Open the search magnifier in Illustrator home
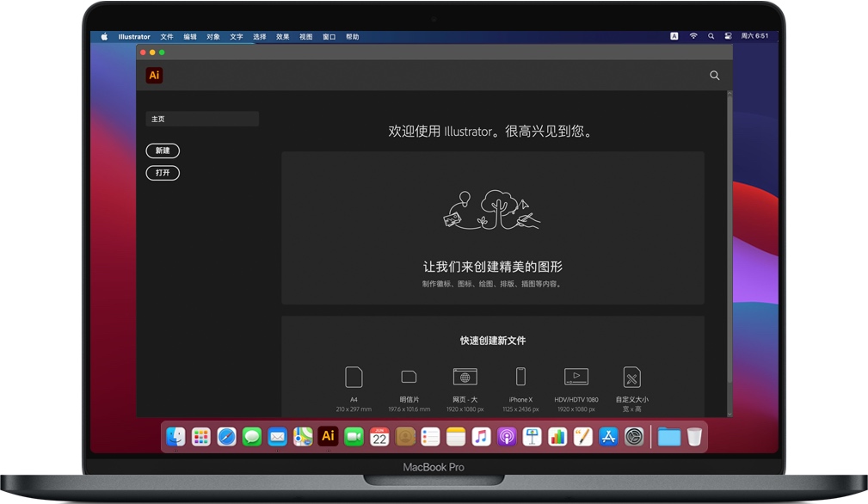Screen dimensions: 868x504 point(714,75)
